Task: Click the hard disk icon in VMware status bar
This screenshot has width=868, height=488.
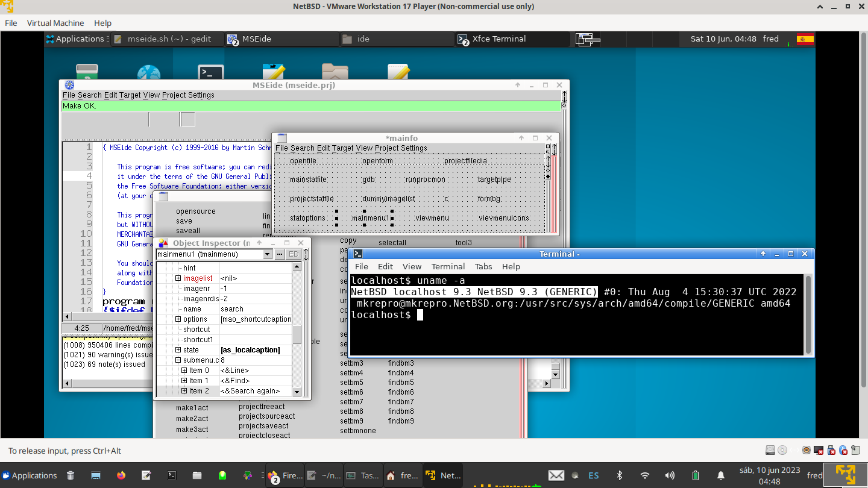Action: coord(770,450)
